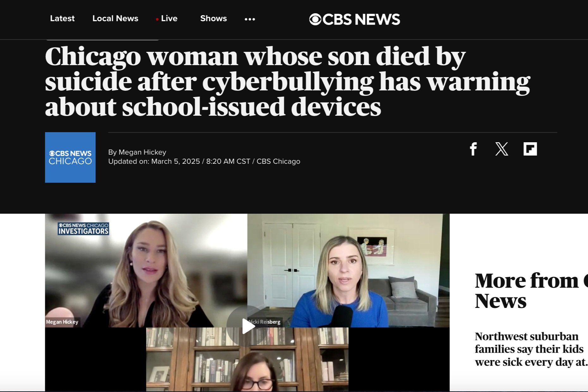The height and width of the screenshot is (392, 588).
Task: Click the red Live indicator dot
Action: tap(157, 19)
